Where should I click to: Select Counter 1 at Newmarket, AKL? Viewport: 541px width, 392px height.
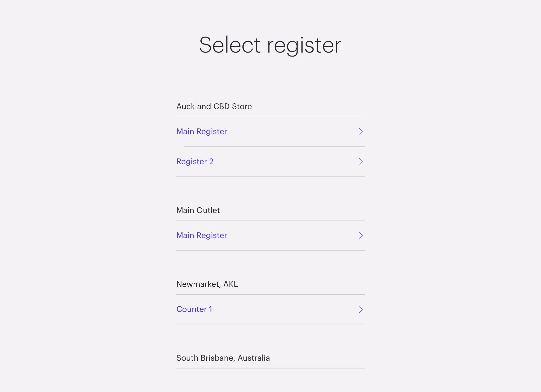coord(194,309)
